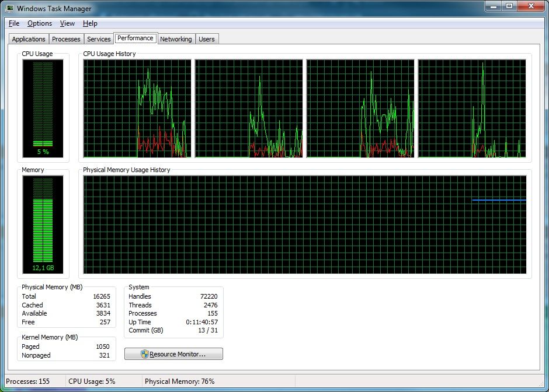Click the first CPU Usage History graph
The width and height of the screenshot is (549, 392).
point(137,108)
